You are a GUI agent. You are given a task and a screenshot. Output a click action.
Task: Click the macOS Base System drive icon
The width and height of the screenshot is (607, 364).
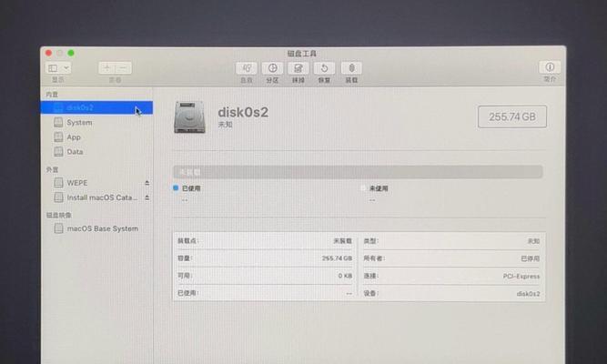coord(58,228)
